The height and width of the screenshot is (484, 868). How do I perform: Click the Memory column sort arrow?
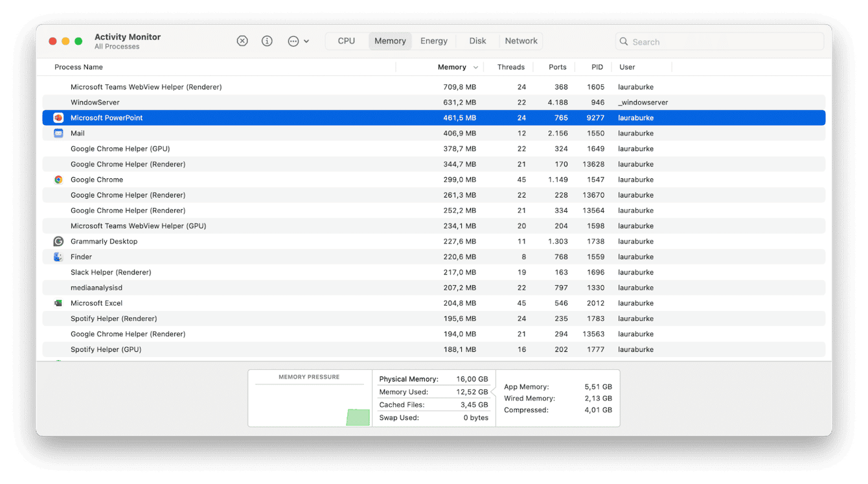[475, 67]
